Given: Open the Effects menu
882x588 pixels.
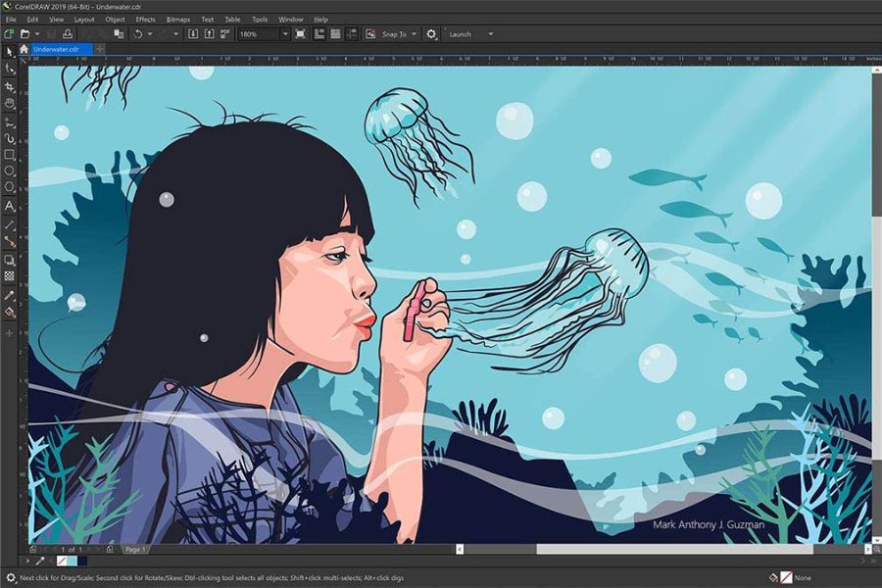Looking at the screenshot, I should (145, 20).
